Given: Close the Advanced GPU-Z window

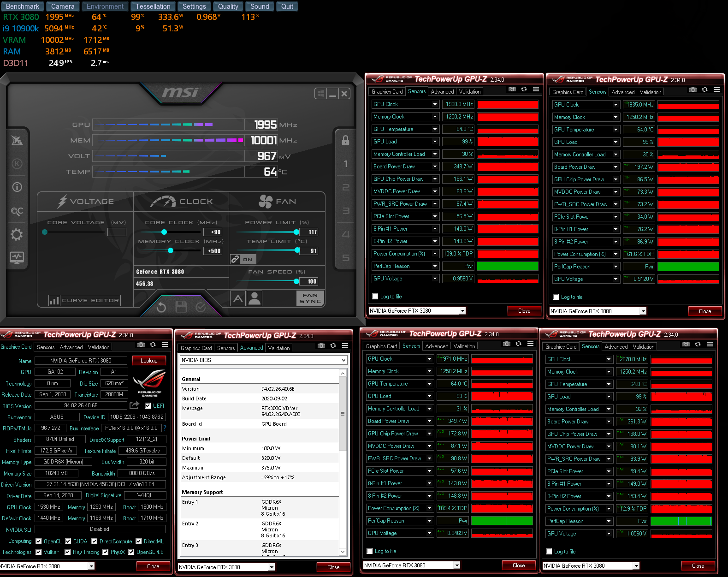Looking at the screenshot, I should point(333,567).
